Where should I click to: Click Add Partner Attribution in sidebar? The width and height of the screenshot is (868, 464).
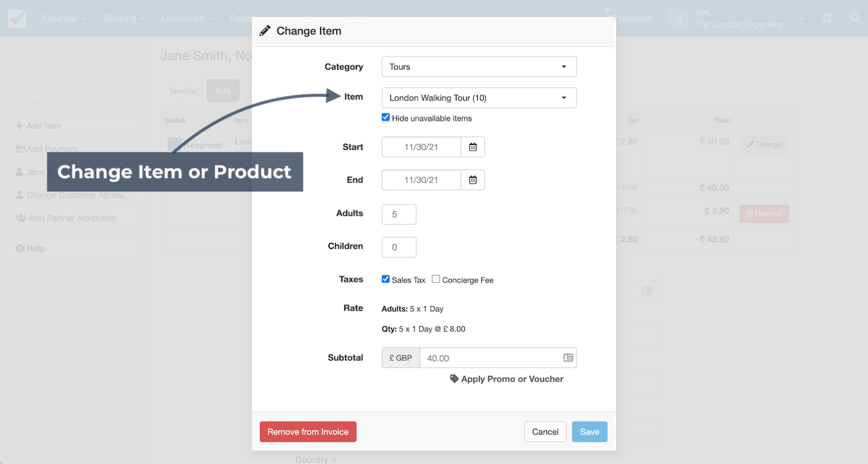75,218
